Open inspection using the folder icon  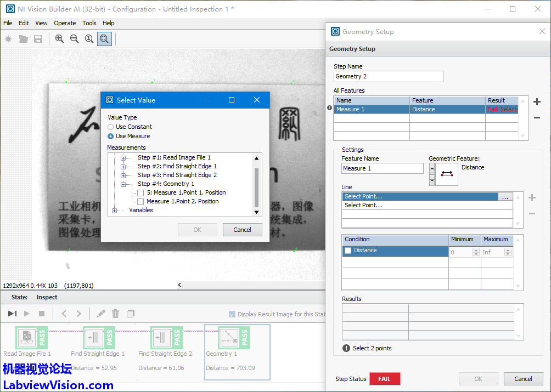click(24, 39)
